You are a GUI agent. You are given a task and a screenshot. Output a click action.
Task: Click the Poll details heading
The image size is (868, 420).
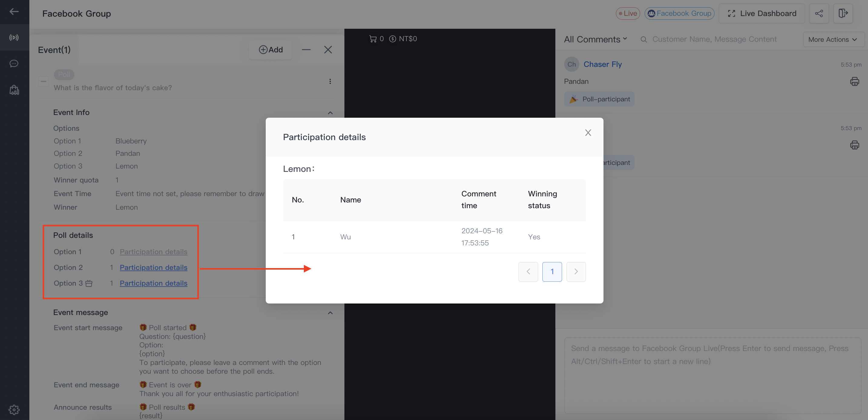pos(73,235)
